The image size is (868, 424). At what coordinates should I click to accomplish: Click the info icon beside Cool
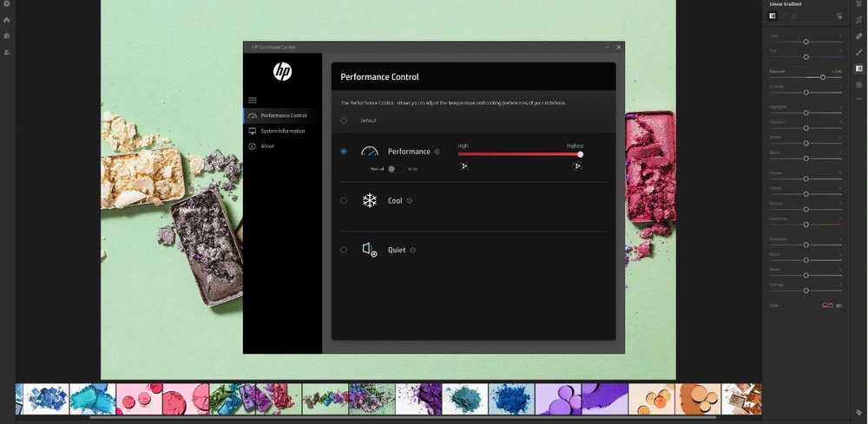pos(410,201)
